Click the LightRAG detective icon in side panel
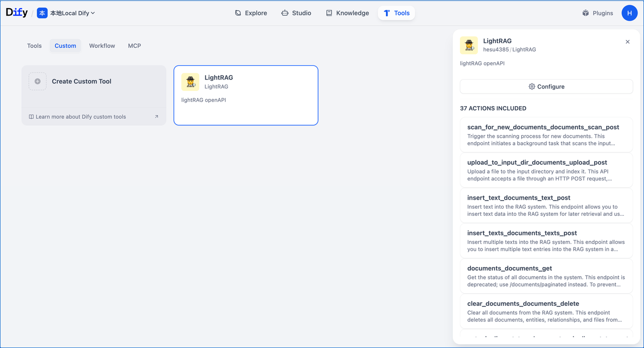Image resolution: width=644 pixels, height=348 pixels. 469,45
